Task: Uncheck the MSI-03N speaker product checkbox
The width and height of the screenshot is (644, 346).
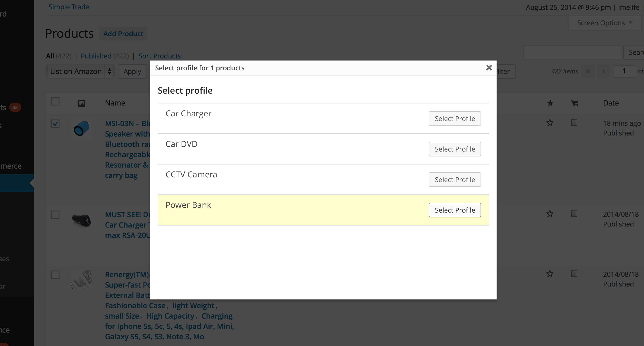Action: [x=55, y=124]
